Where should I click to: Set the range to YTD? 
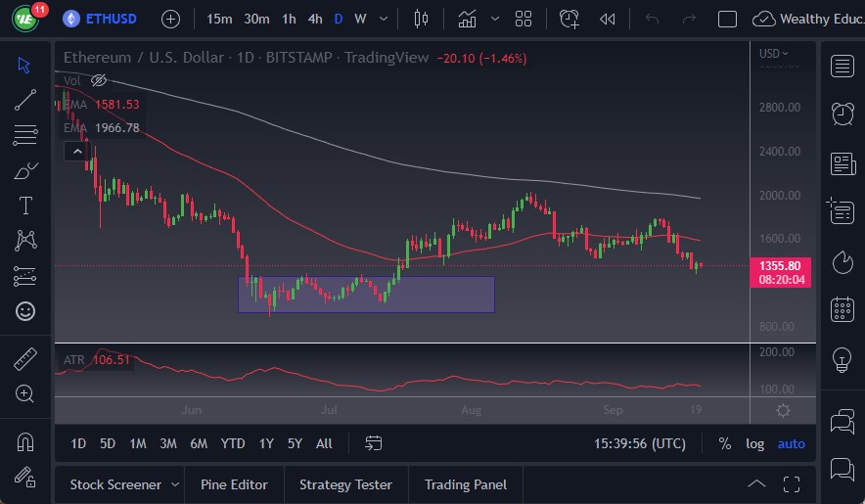[233, 443]
